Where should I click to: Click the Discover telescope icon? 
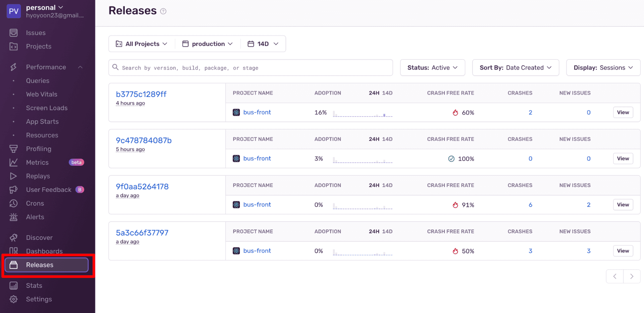[14, 238]
